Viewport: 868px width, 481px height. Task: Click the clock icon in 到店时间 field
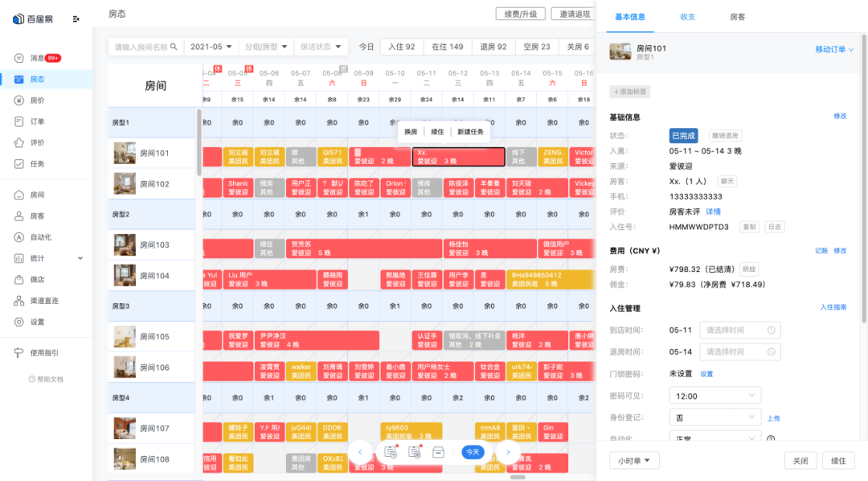[771, 330]
